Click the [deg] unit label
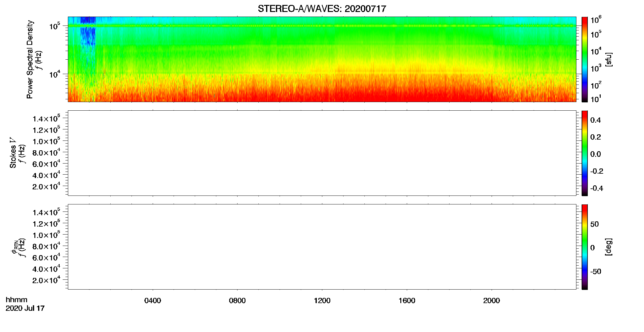This screenshot has height=332, width=644. (609, 247)
